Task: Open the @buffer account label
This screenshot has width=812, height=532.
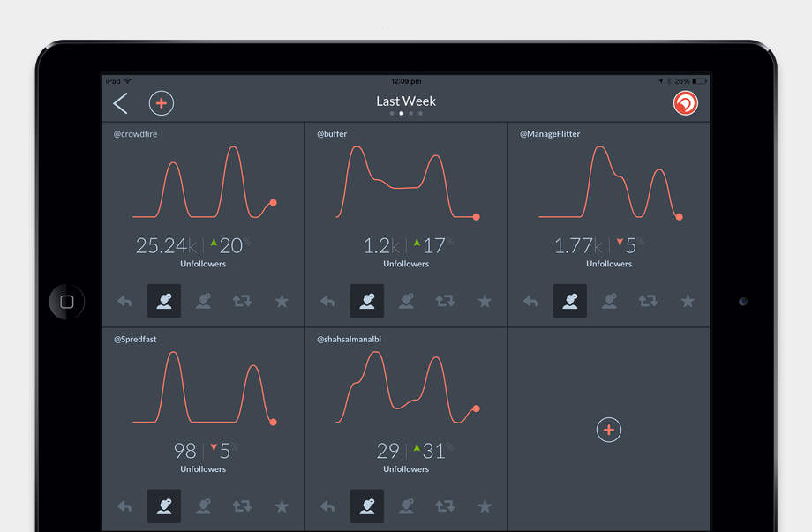Action: point(332,133)
